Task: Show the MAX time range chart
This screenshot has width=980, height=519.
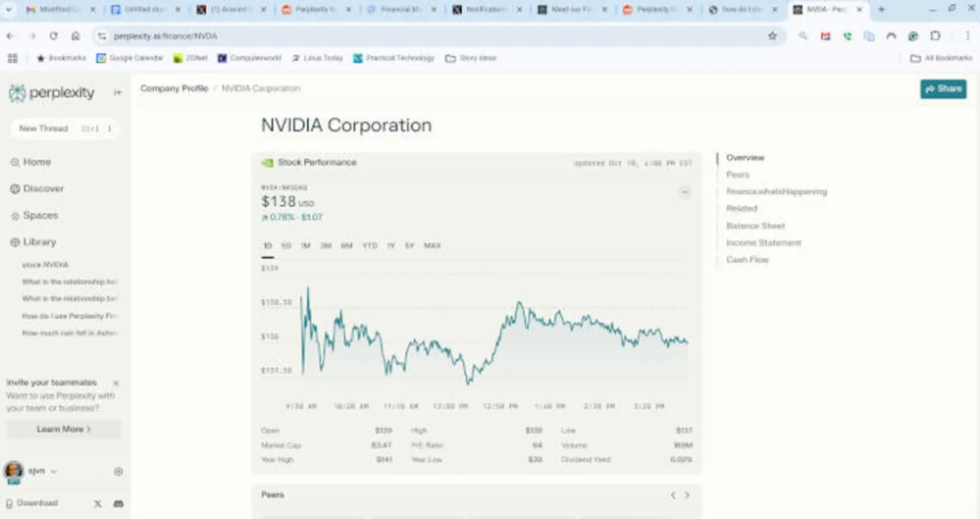Action: [432, 245]
